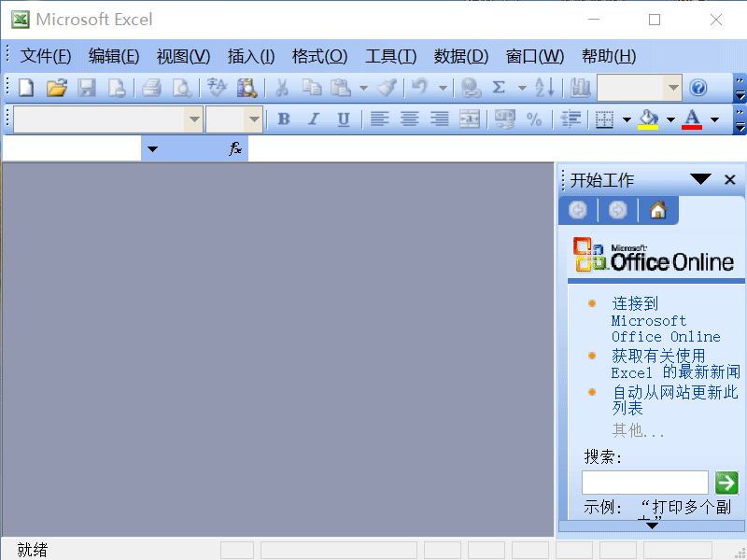
Task: Open the Print Preview
Action: click(x=183, y=87)
